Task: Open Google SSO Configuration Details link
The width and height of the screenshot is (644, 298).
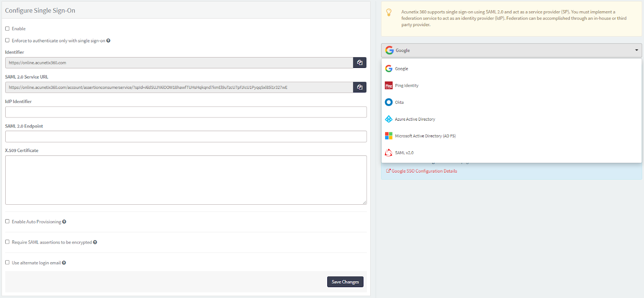Action: [422, 171]
